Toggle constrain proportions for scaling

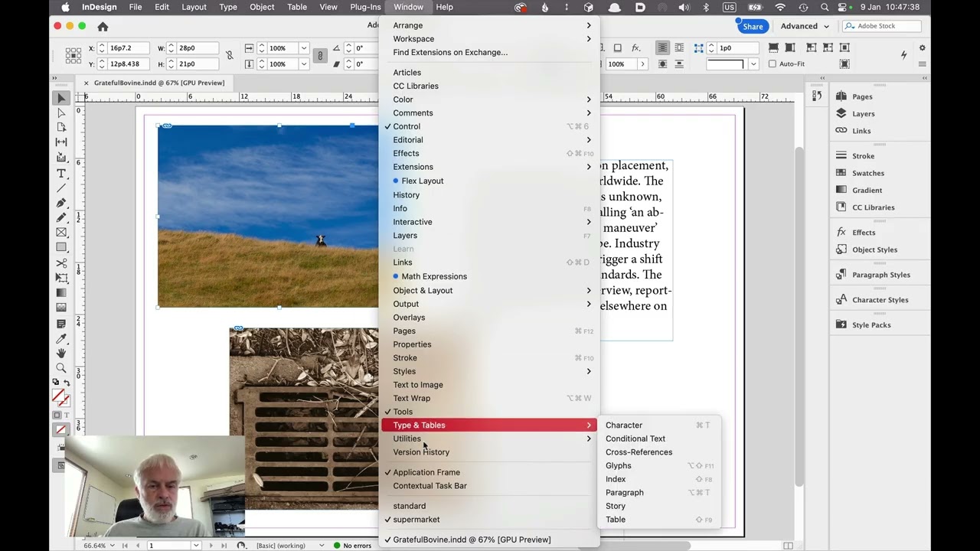click(320, 56)
